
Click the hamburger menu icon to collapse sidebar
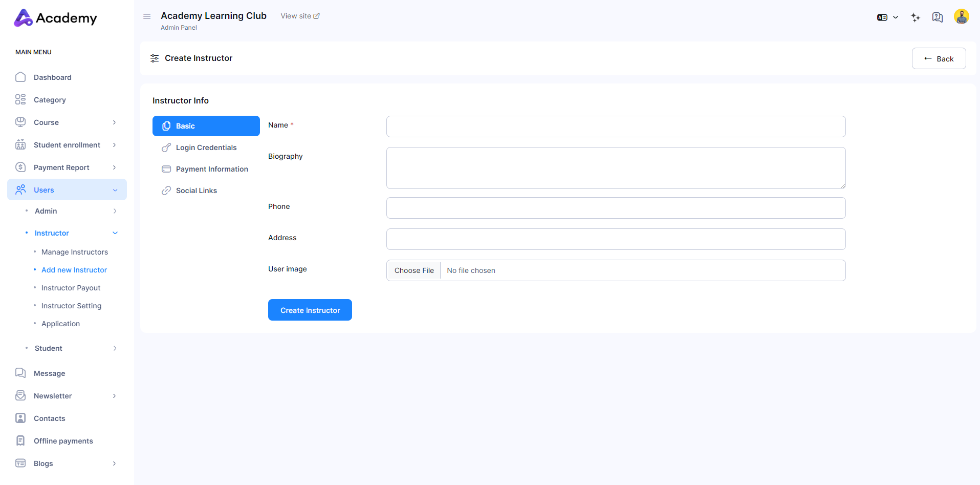(147, 16)
